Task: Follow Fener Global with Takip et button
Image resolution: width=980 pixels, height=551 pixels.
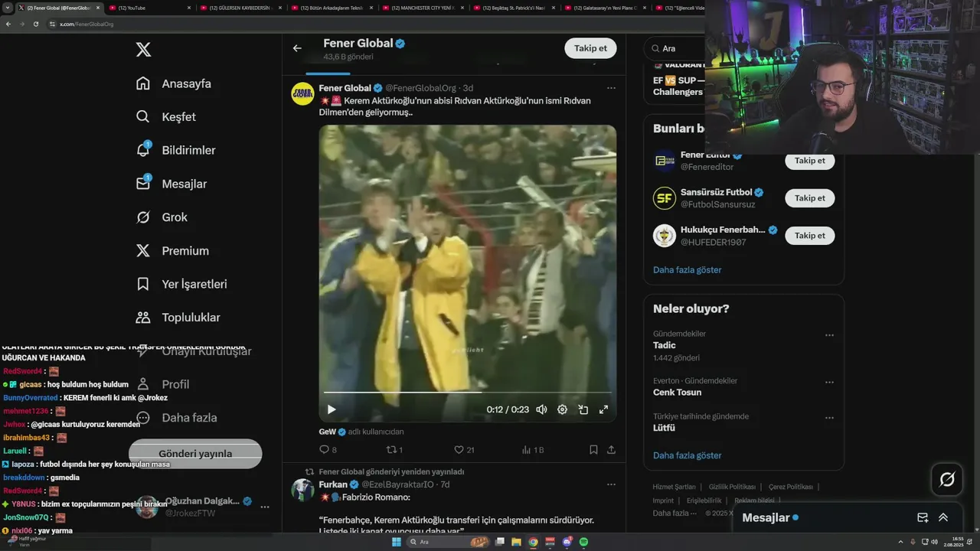Action: tap(590, 48)
